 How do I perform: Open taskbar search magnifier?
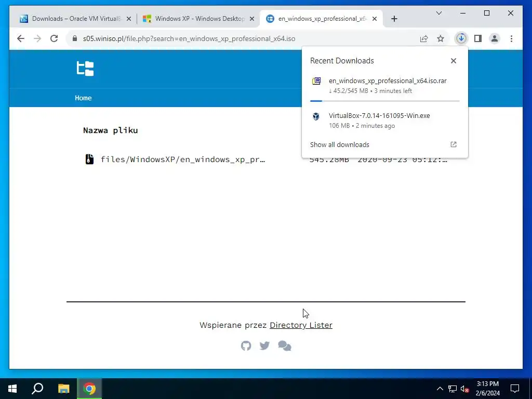(37, 389)
